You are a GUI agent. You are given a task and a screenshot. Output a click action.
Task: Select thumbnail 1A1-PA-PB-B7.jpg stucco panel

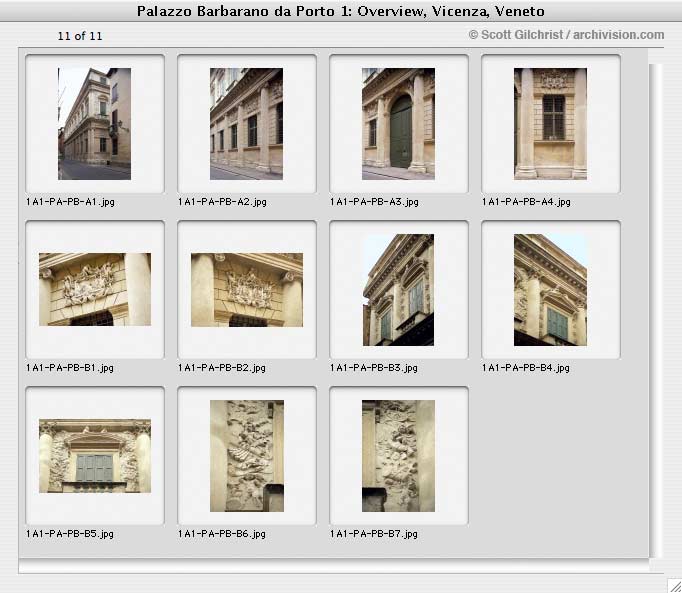(398, 456)
